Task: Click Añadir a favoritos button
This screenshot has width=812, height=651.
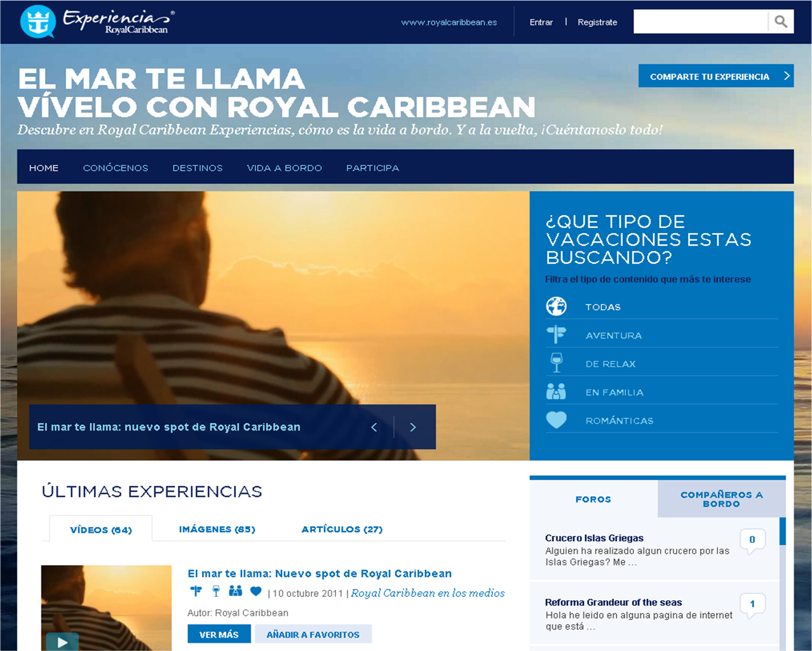Action: click(x=313, y=634)
